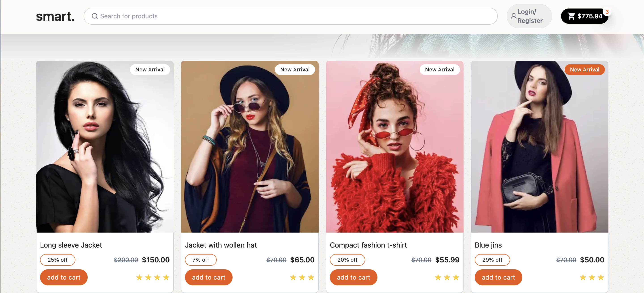Click the 25% off discount tag
This screenshot has height=293, width=644.
[57, 260]
